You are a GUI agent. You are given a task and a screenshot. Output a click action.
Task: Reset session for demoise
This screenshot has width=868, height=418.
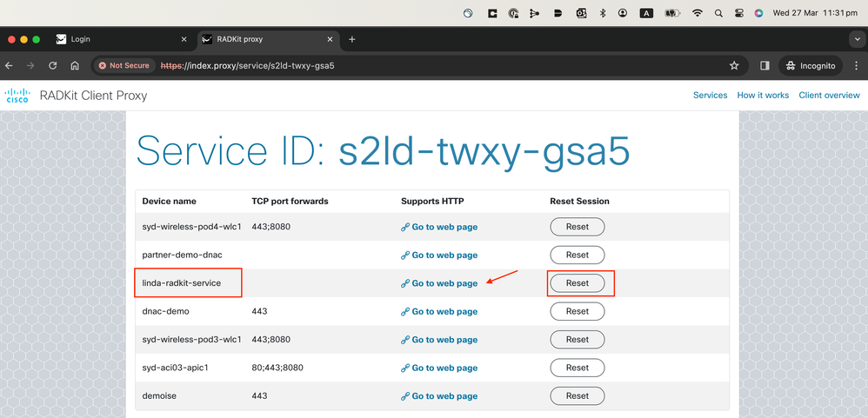pyautogui.click(x=577, y=396)
